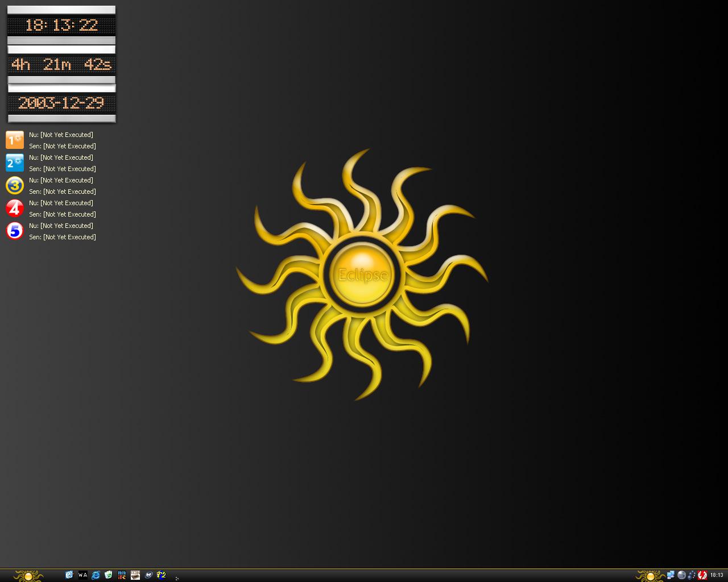Open Internet Explorer from quick launch
The width and height of the screenshot is (728, 582).
tap(96, 575)
